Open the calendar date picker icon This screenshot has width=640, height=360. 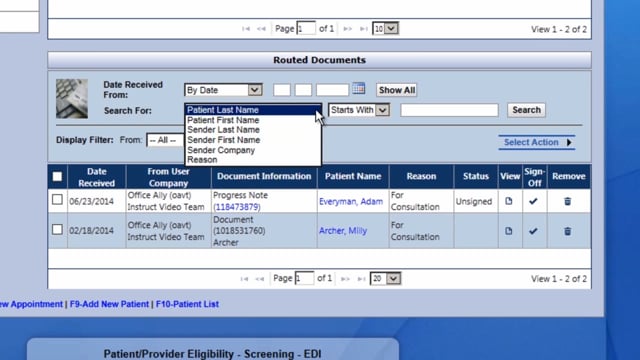pyautogui.click(x=358, y=89)
